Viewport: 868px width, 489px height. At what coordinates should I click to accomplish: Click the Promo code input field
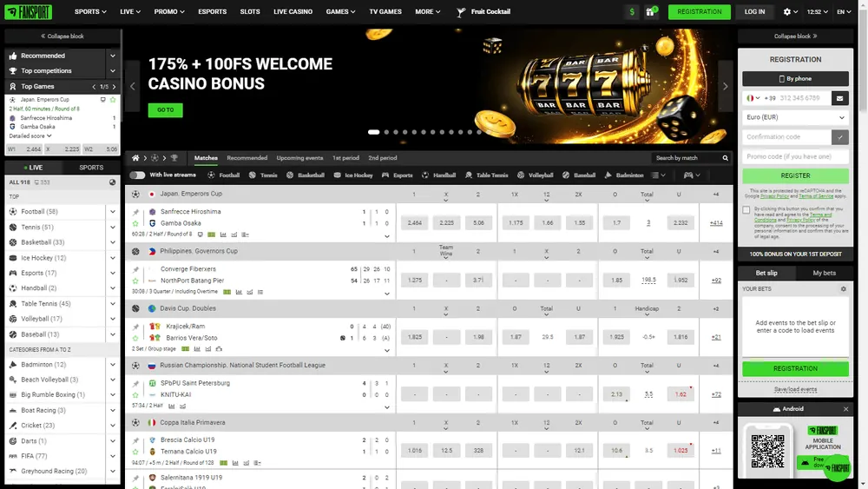pos(795,156)
